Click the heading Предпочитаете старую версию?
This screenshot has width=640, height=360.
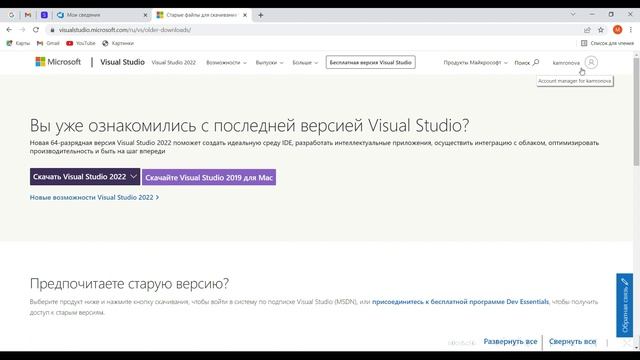tap(129, 284)
